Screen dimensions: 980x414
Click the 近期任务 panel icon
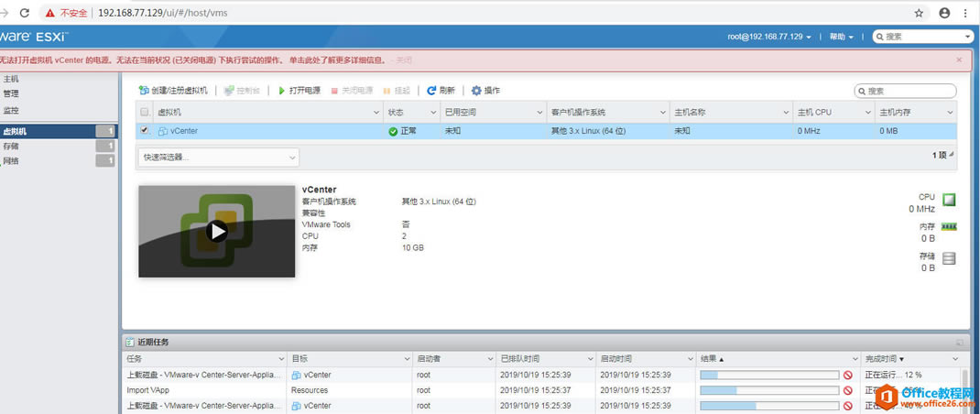click(130, 342)
